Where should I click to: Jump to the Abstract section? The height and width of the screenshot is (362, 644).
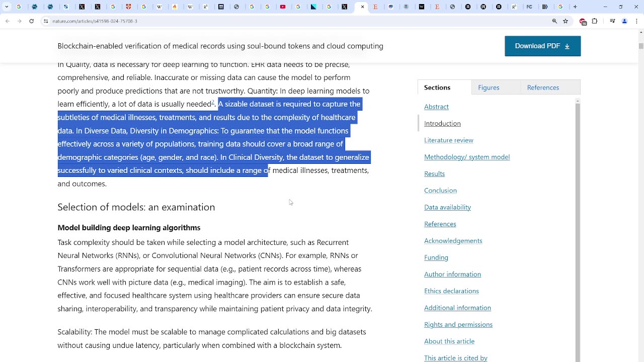click(x=436, y=107)
